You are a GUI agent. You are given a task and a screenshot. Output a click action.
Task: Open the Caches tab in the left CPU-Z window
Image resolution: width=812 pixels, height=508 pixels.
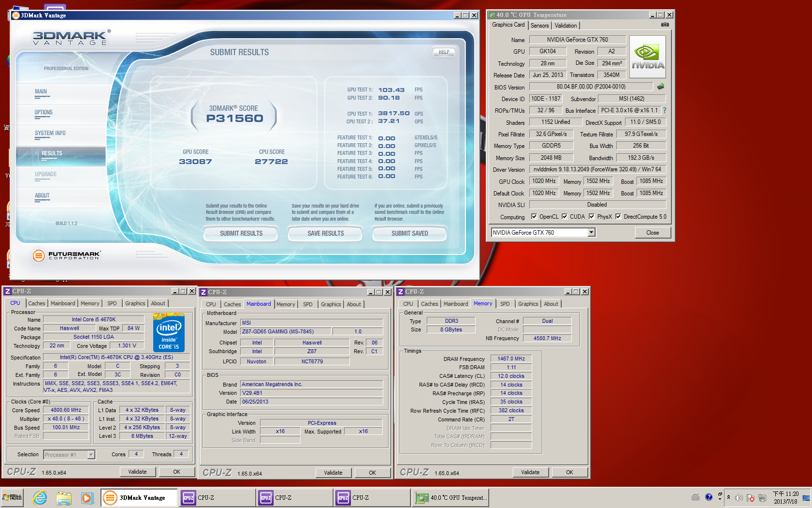(x=36, y=303)
